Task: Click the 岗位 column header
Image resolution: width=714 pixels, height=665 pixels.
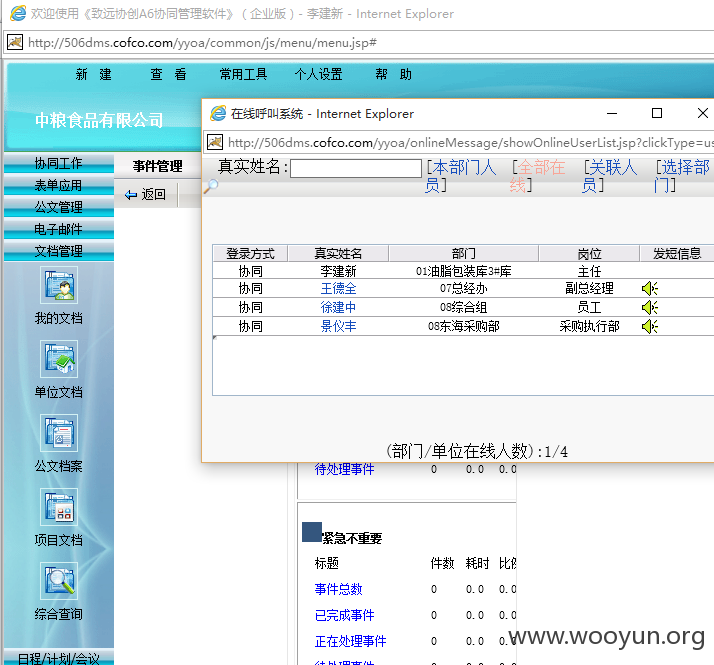Action: [589, 254]
